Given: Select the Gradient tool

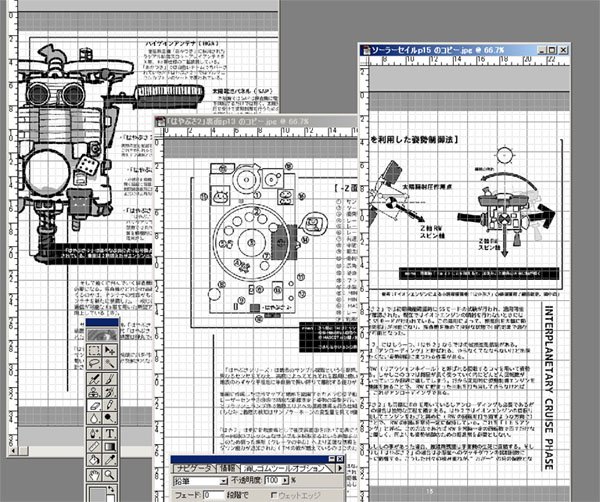Looking at the screenshot, I should pyautogui.click(x=110, y=447).
